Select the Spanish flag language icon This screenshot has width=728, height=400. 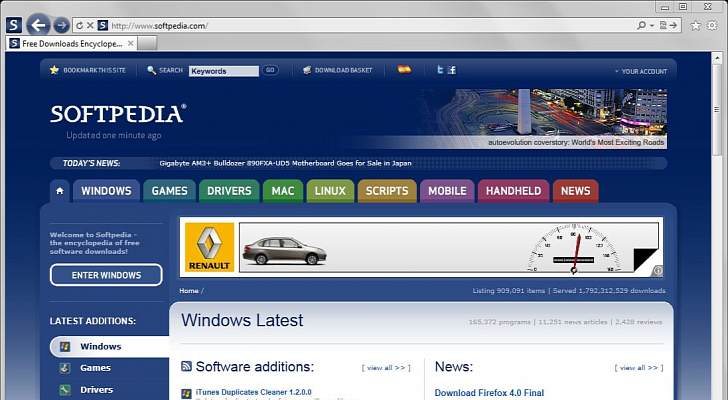[x=404, y=70]
